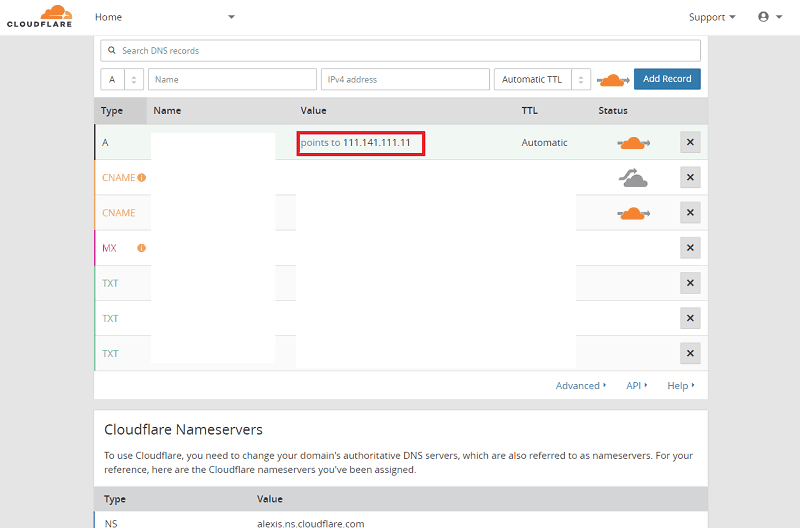The height and width of the screenshot is (528, 800).
Task: Delete the second CNAME record
Action: click(690, 213)
